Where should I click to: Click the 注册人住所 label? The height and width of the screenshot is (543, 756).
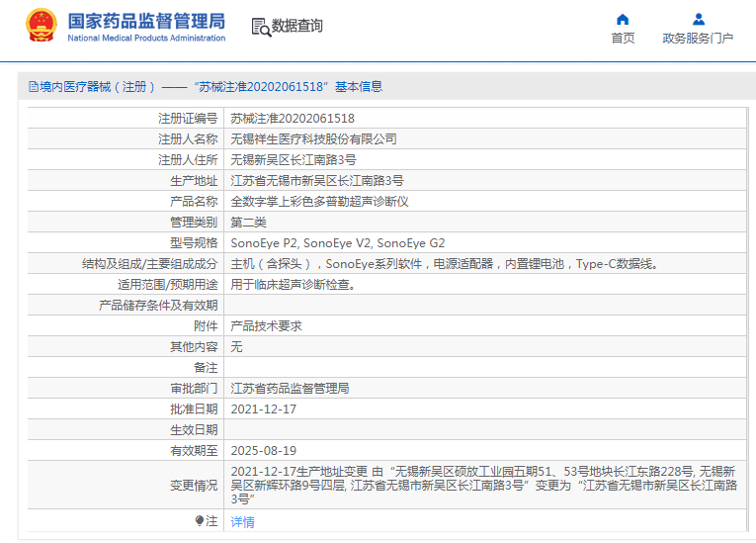click(188, 160)
